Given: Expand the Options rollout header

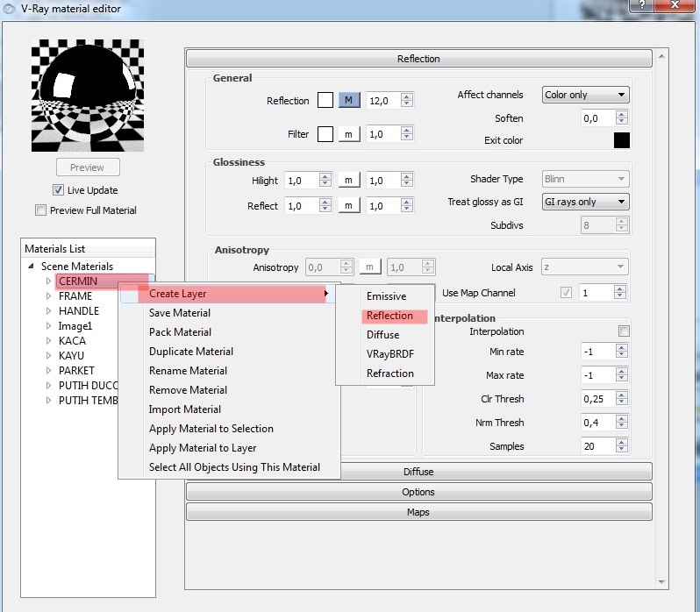Looking at the screenshot, I should [418, 492].
